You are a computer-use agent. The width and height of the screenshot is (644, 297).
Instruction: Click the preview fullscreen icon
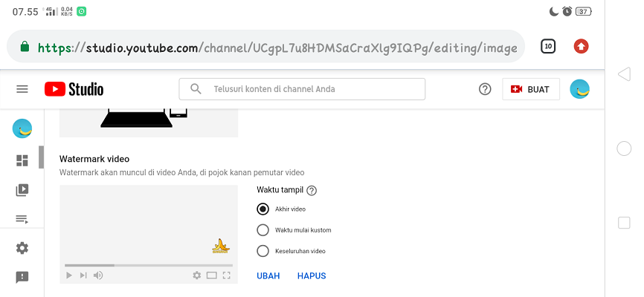(226, 275)
